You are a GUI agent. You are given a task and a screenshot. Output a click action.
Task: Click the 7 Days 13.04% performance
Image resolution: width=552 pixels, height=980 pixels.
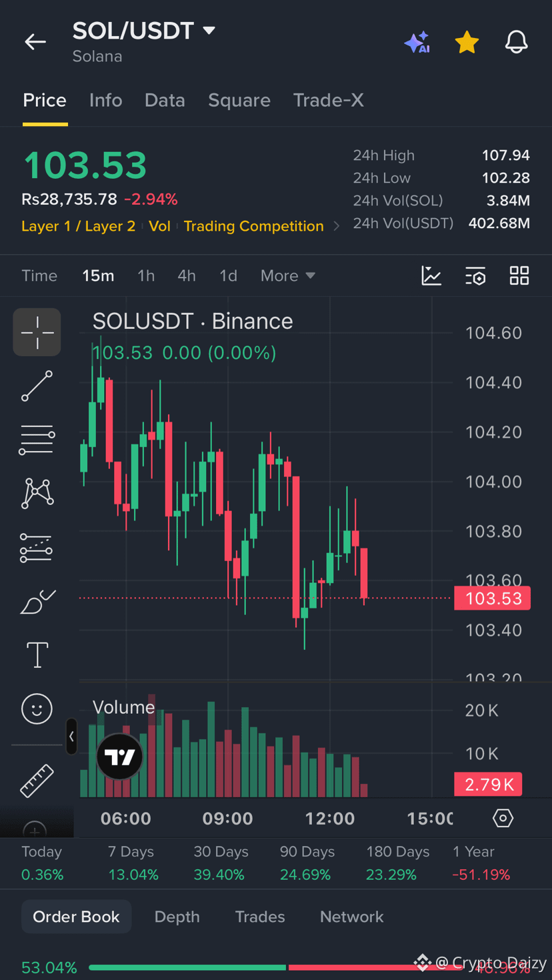[x=133, y=863]
